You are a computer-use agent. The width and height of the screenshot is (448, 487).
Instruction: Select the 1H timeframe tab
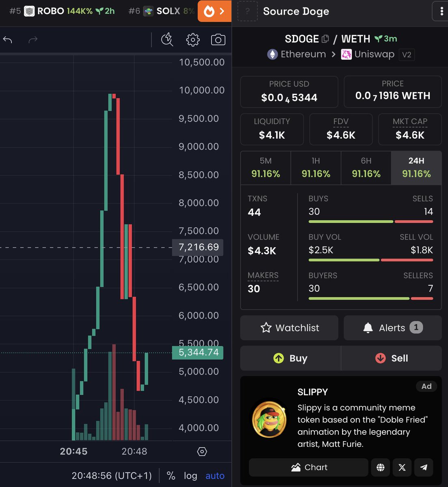click(316, 168)
